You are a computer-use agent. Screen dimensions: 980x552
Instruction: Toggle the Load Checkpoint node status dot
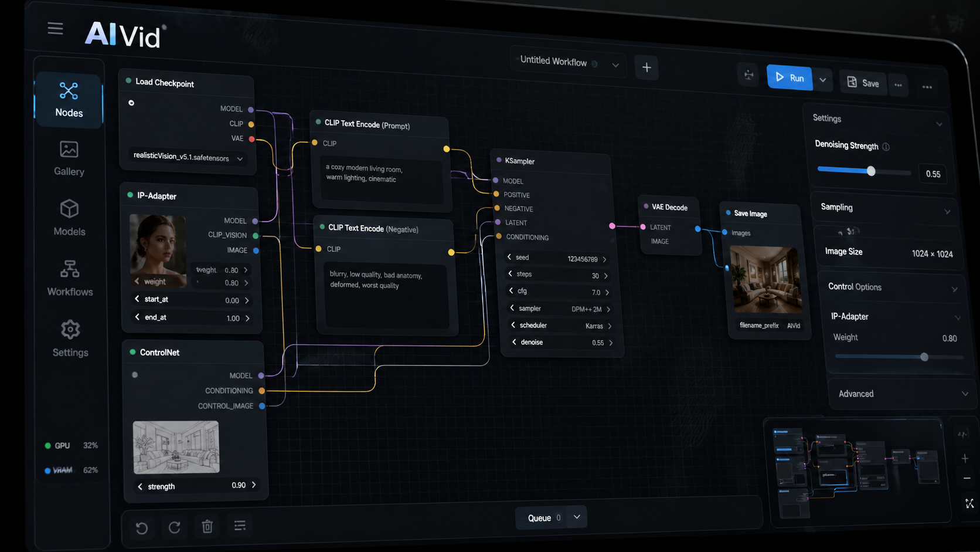tap(128, 81)
